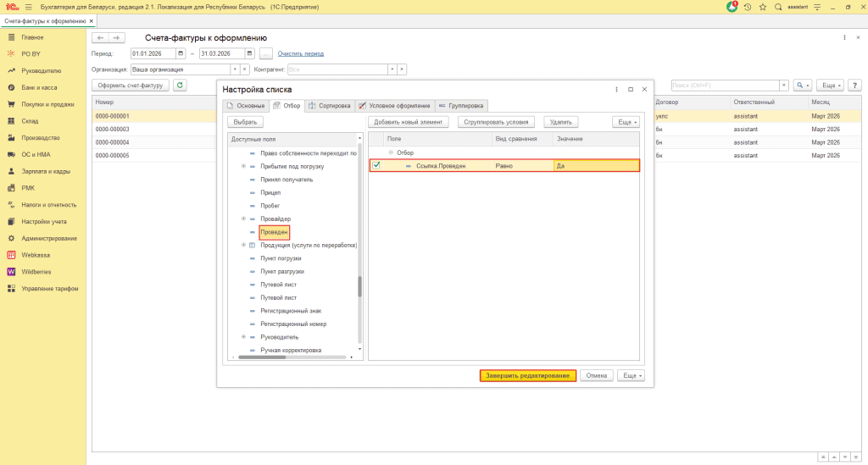The width and height of the screenshot is (868, 465).
Task: Click the back navigation arrow
Action: [x=100, y=38]
